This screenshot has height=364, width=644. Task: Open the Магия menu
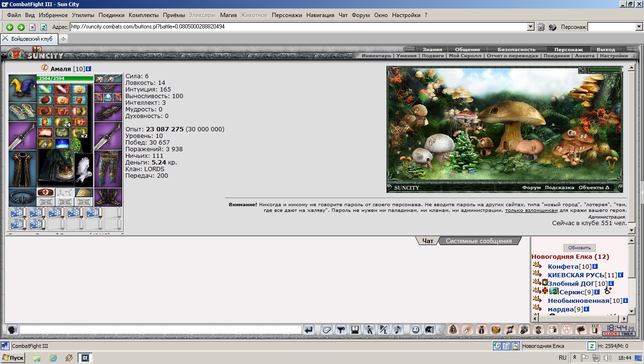coord(228,15)
